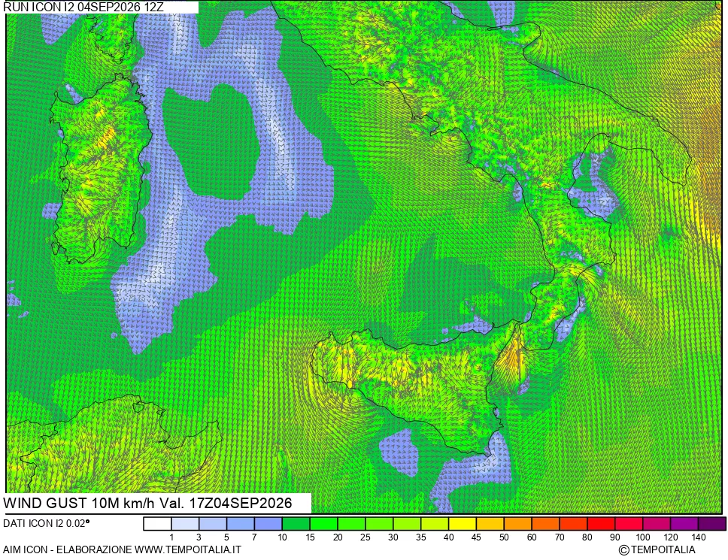Image resolution: width=728 pixels, height=560 pixels.
Task: Click green legend swatch between 10 and 15
Action: pos(296,524)
